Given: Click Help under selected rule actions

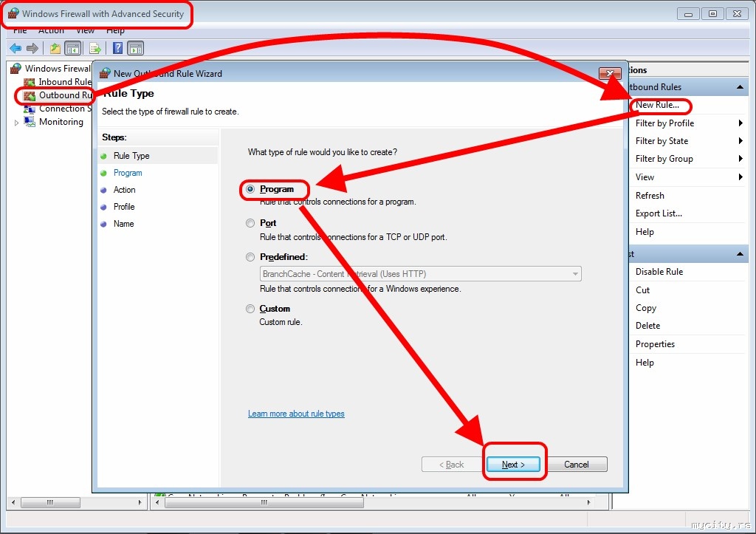Looking at the screenshot, I should [645, 362].
